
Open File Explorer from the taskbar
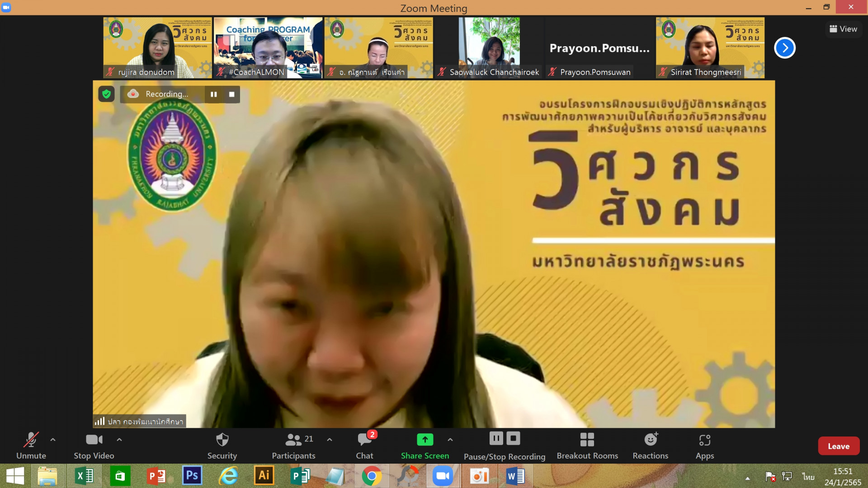point(47,476)
